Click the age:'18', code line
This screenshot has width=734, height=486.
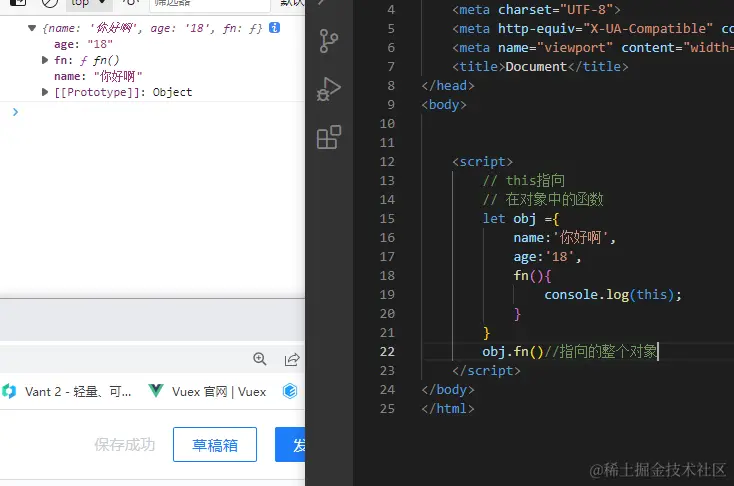coord(547,257)
